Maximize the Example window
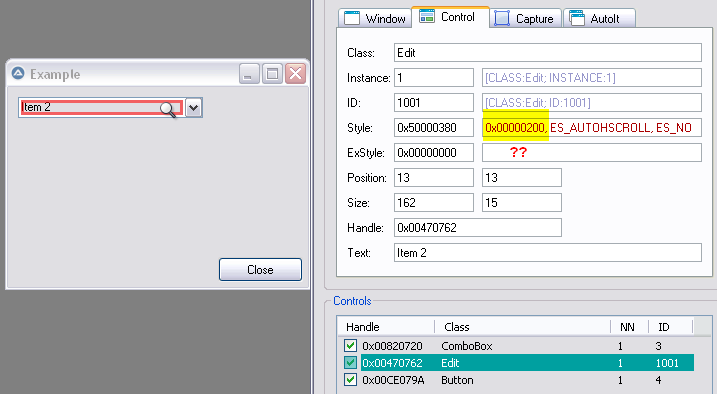 click(273, 73)
